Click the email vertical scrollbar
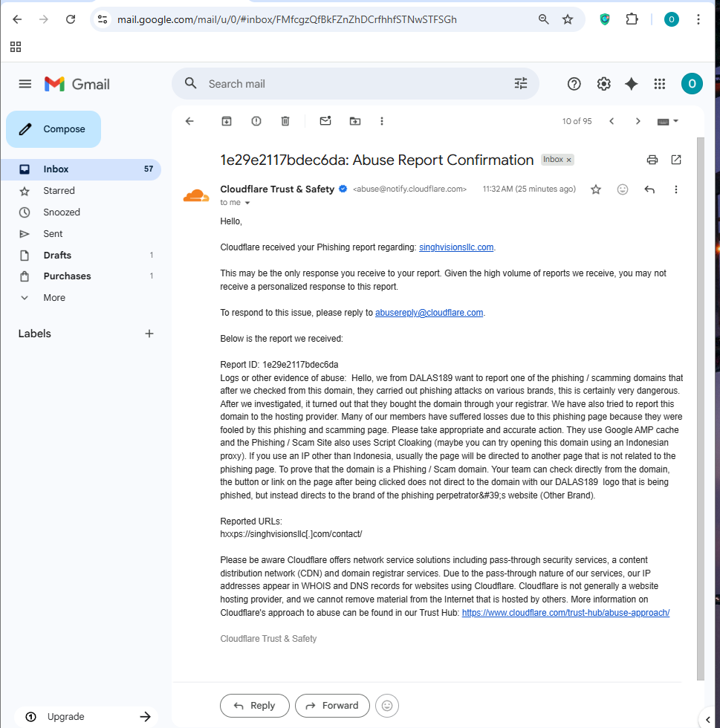The height and width of the screenshot is (728, 720). (x=701, y=409)
